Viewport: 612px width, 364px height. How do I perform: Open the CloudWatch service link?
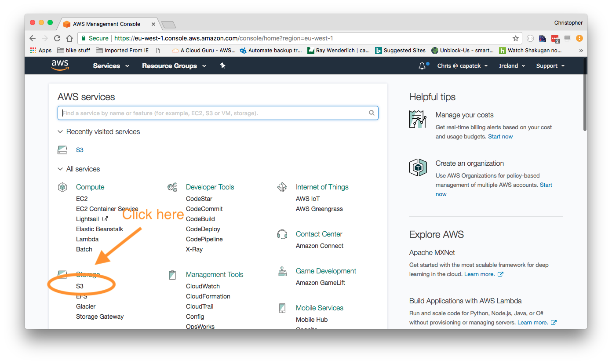[203, 286]
